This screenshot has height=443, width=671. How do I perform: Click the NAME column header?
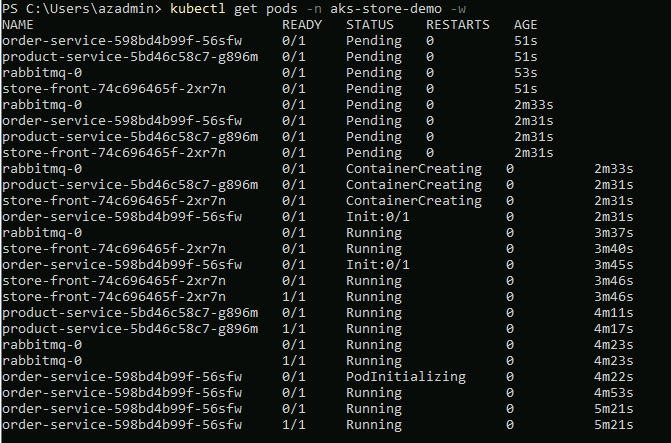click(18, 24)
